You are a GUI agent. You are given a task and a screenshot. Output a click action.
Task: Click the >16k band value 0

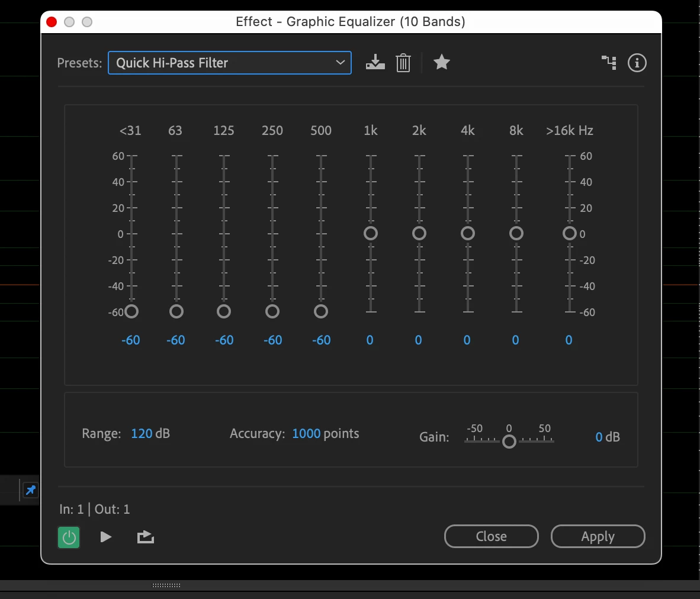pyautogui.click(x=569, y=340)
